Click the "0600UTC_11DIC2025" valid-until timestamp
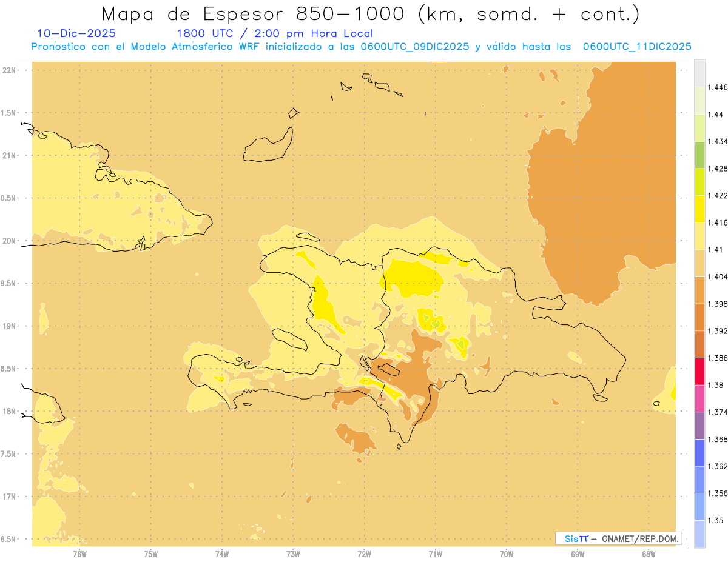 tap(637, 47)
